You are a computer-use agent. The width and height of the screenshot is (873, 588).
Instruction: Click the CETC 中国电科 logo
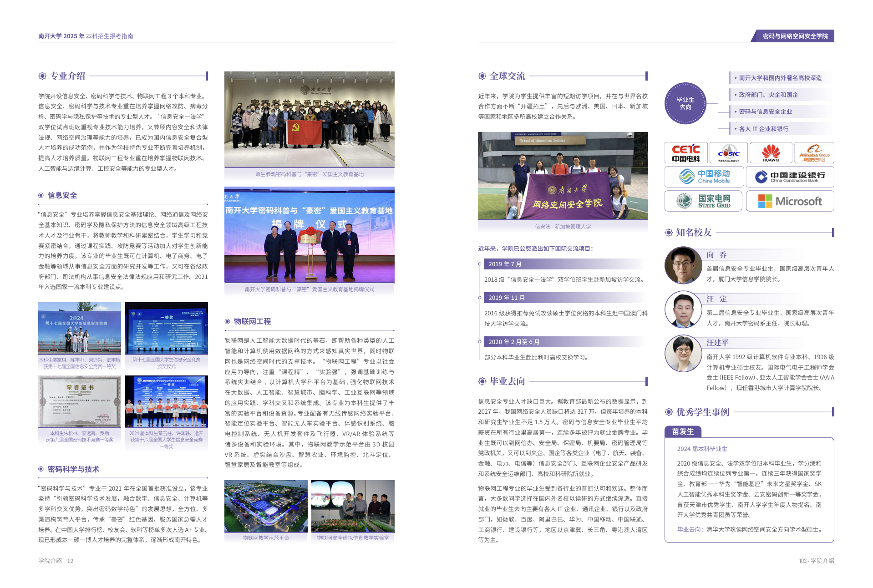coord(685,153)
